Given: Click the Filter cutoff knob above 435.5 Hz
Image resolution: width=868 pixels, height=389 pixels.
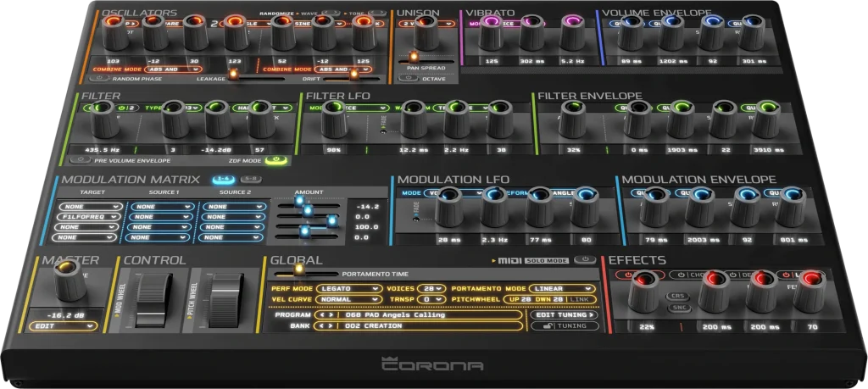Looking at the screenshot, I should [x=104, y=119].
